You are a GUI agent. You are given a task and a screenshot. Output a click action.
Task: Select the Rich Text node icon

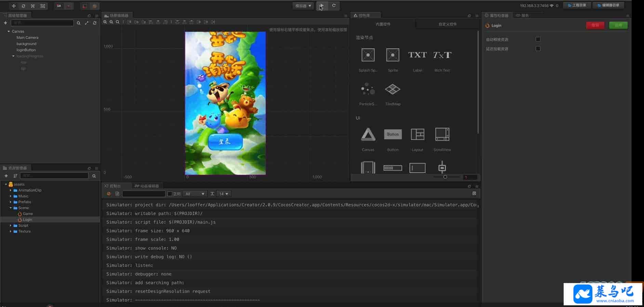(442, 55)
